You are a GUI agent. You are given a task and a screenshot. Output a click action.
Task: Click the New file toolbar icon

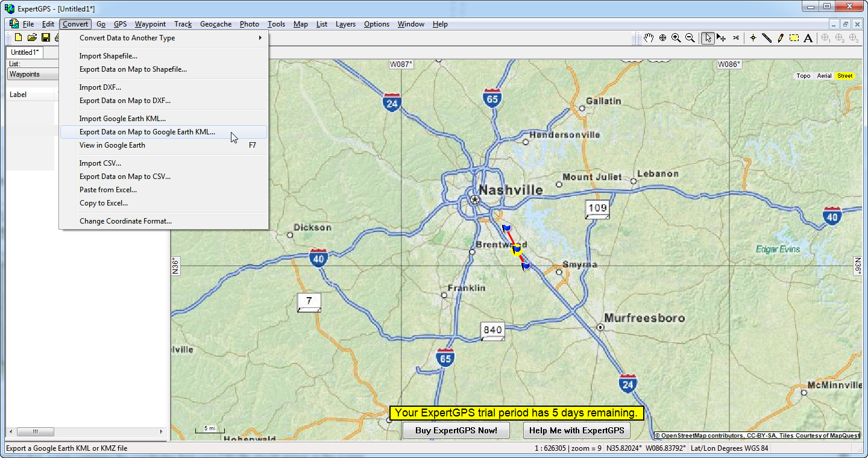point(18,38)
